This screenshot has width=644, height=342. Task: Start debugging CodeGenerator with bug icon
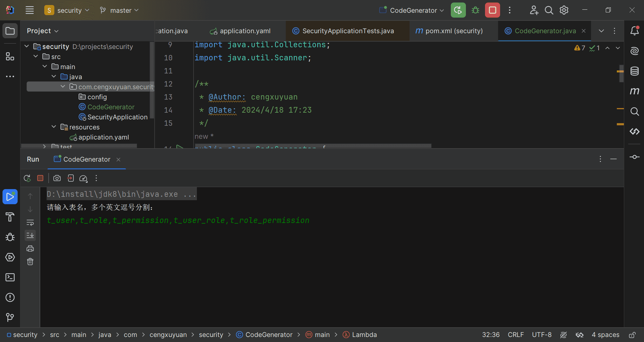475,10
